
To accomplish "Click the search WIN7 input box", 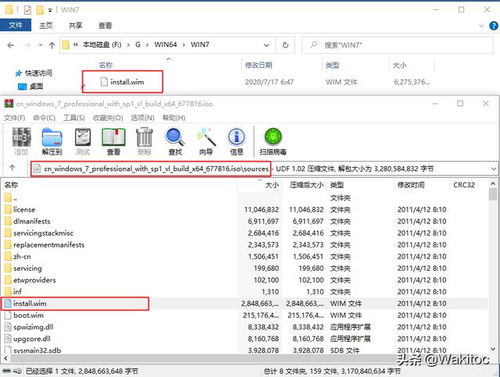I will [x=397, y=45].
